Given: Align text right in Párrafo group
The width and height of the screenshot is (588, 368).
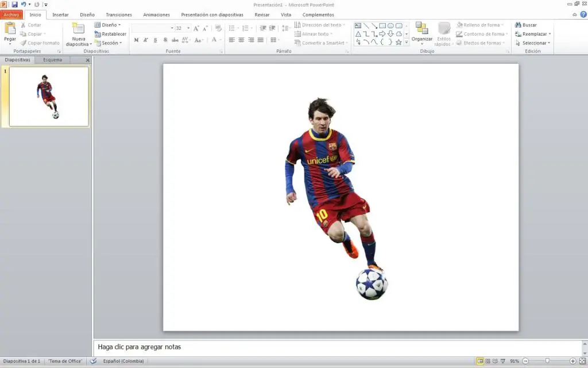Looking at the screenshot, I should [x=251, y=40].
